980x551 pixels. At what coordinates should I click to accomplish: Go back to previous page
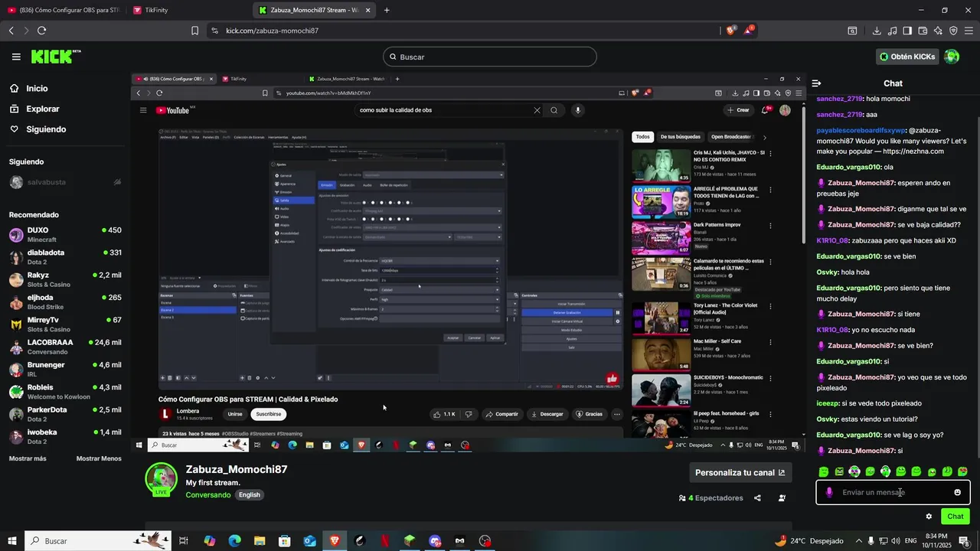pos(11,31)
